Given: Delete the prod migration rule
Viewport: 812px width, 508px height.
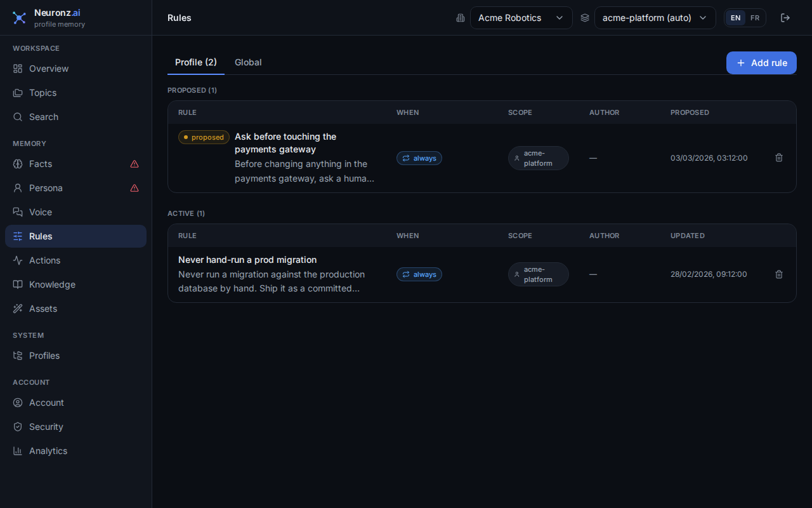Looking at the screenshot, I should [x=779, y=274].
